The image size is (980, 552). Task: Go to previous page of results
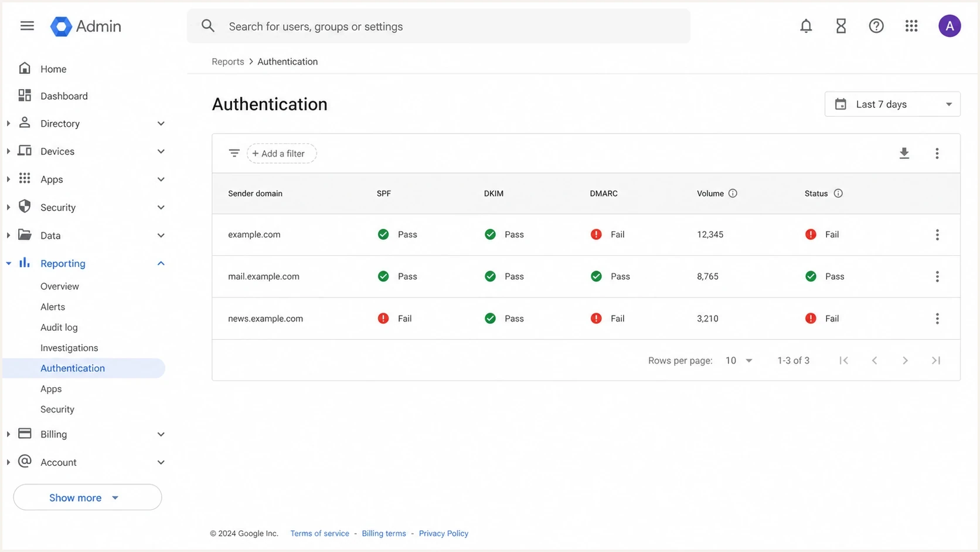[x=874, y=360]
